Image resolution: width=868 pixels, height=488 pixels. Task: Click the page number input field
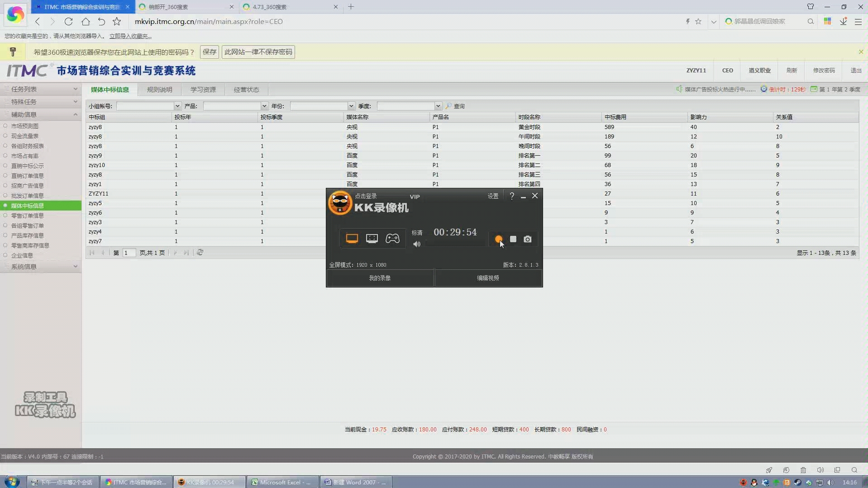click(x=129, y=253)
